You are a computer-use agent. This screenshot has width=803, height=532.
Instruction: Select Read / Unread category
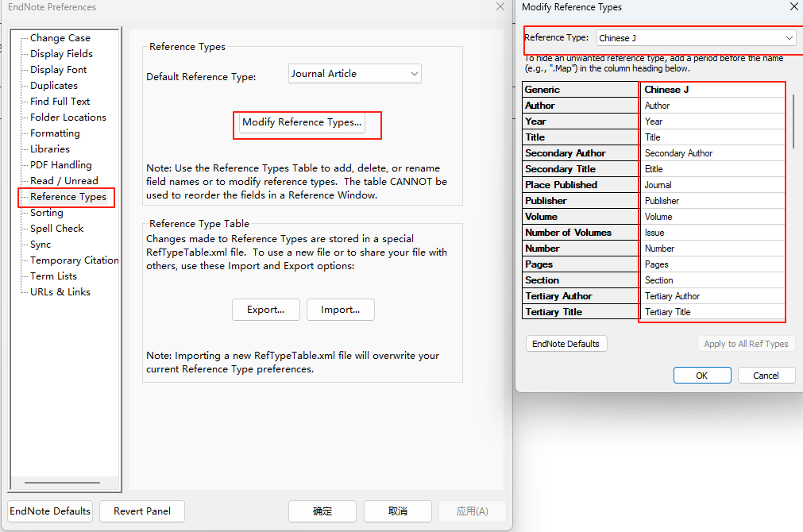click(64, 181)
